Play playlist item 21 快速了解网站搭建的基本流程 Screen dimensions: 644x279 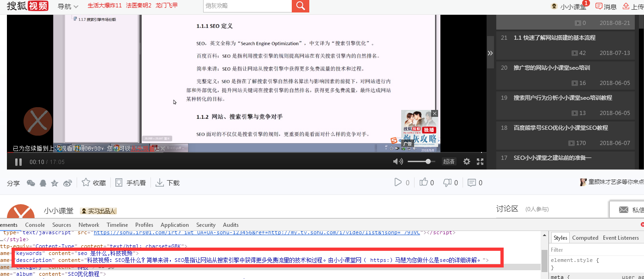566,45
